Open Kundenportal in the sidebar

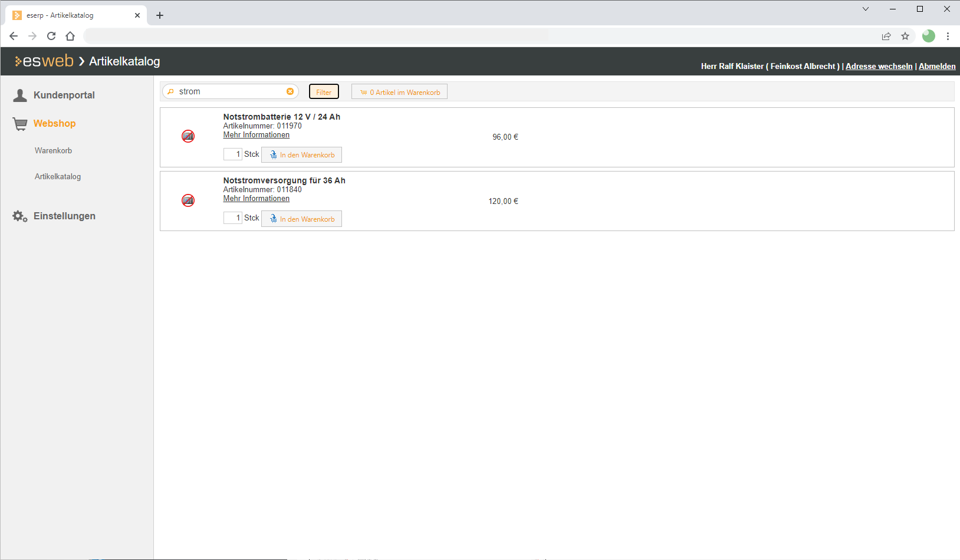64,95
